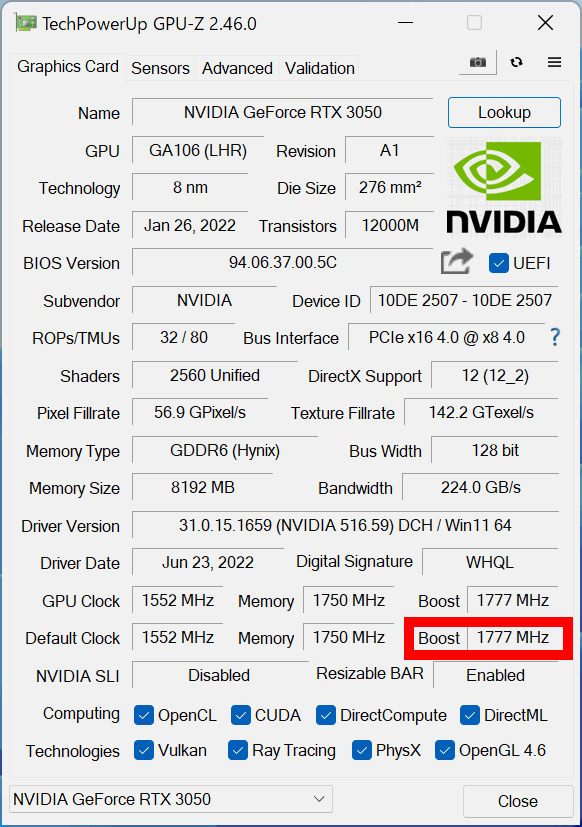The height and width of the screenshot is (827, 582).
Task: Click the Lookup button
Action: click(x=504, y=112)
